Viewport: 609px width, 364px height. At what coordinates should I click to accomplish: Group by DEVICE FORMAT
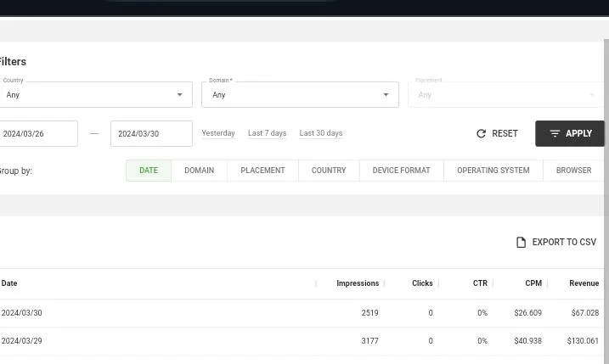402,171
